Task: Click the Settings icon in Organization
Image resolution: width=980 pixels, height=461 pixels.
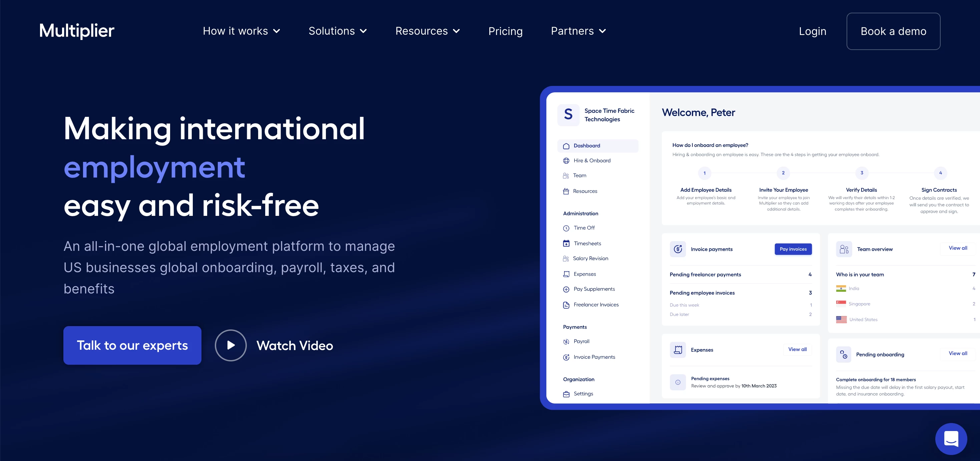Action: point(566,394)
